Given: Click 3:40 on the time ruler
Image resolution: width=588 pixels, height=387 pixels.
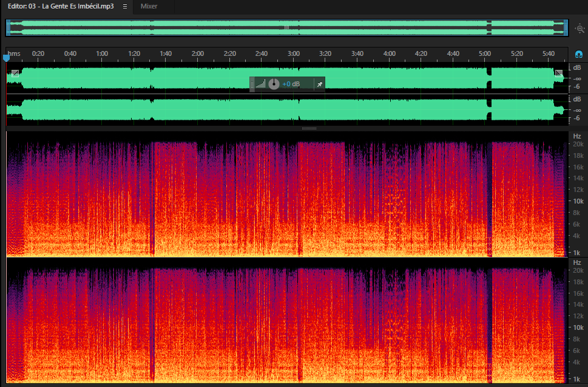Looking at the screenshot, I should pos(357,53).
